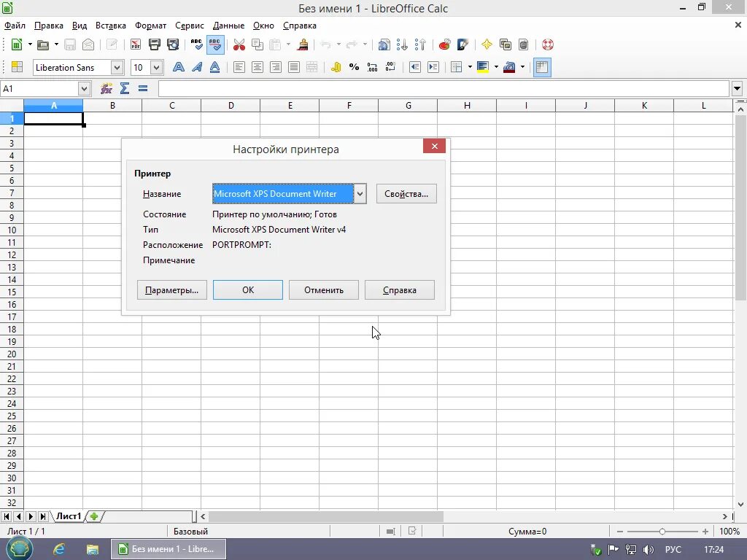Increase indent icon
747x560 pixels.
tap(433, 67)
